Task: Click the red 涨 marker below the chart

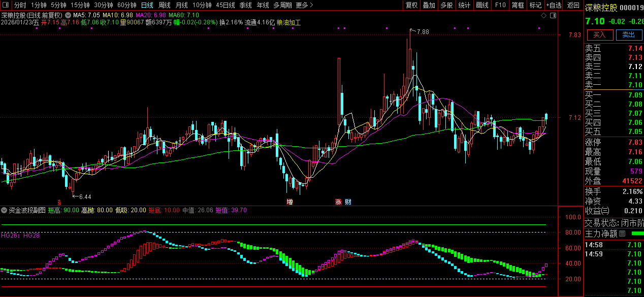Action: click(338, 202)
